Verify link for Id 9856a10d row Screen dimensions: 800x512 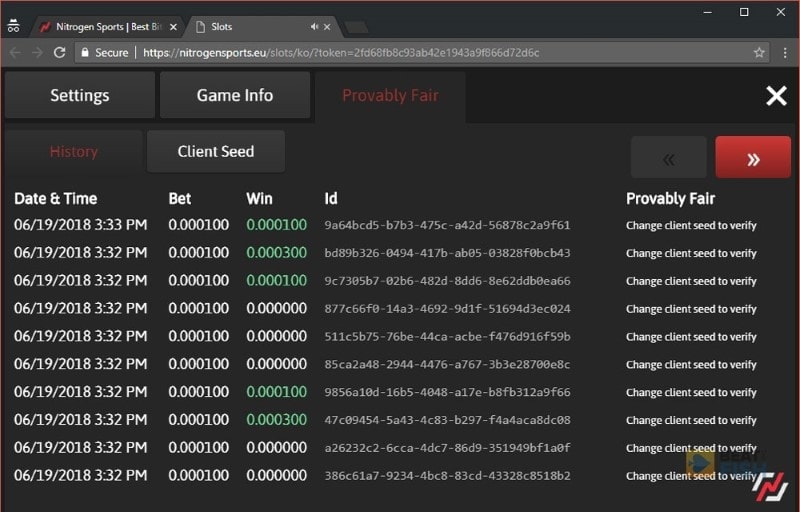[691, 392]
